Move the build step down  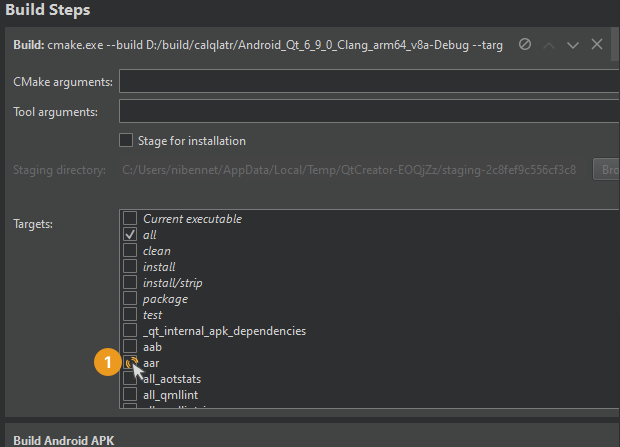(x=573, y=45)
